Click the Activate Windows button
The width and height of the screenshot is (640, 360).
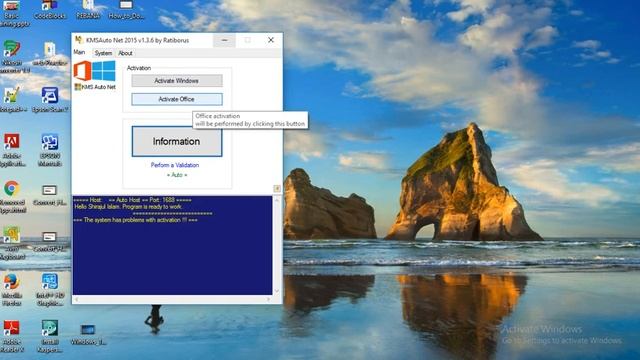177,81
